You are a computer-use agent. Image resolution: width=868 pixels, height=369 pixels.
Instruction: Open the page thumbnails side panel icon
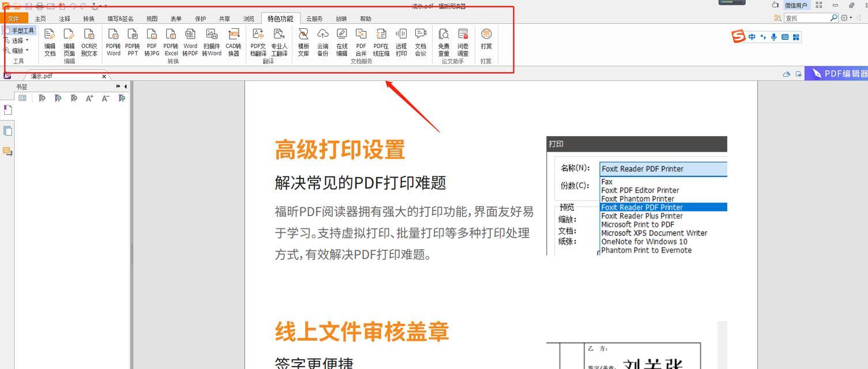(x=7, y=131)
